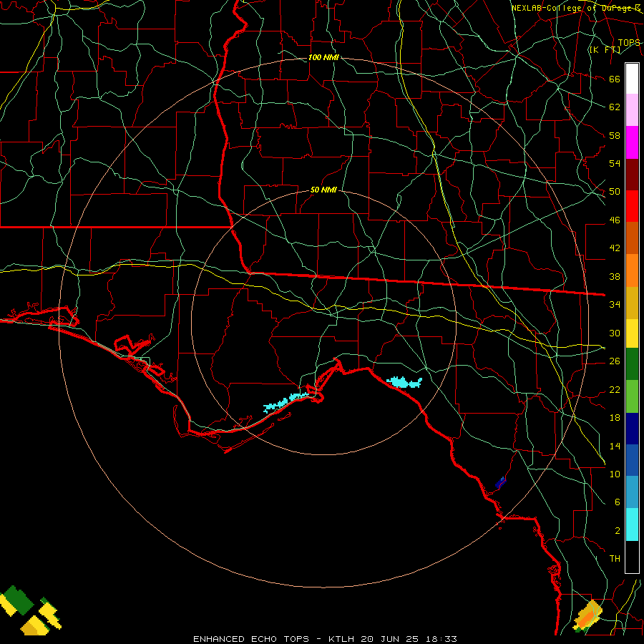Click the yellow color scale segment
644x644 pixels.
click(x=632, y=333)
